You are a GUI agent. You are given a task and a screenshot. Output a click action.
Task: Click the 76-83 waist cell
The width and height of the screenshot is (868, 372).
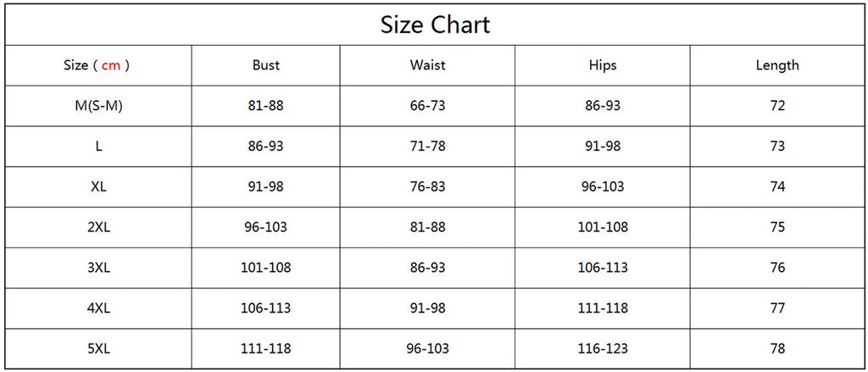427,186
